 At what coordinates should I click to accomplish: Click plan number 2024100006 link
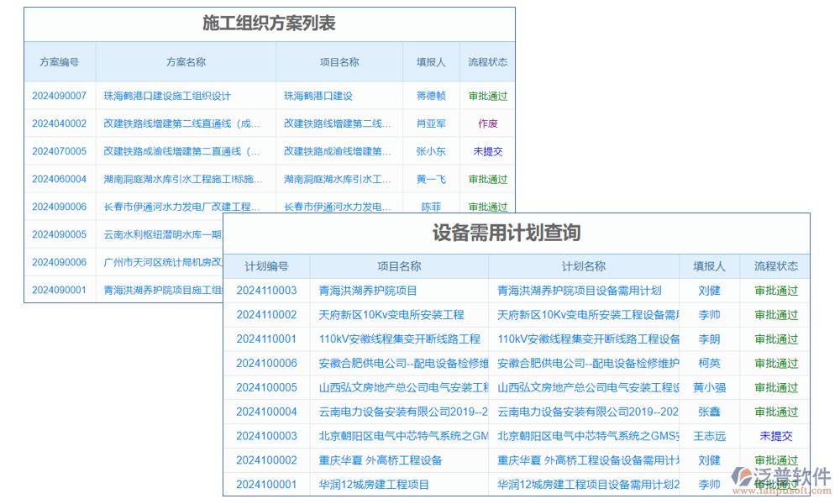[266, 364]
